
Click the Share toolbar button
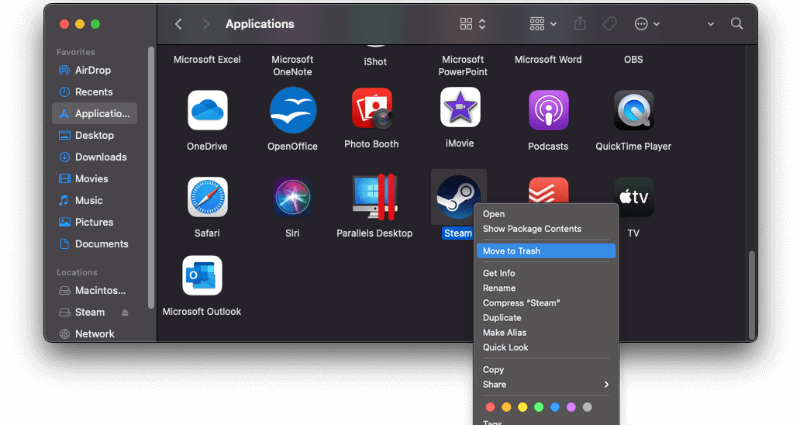point(580,23)
